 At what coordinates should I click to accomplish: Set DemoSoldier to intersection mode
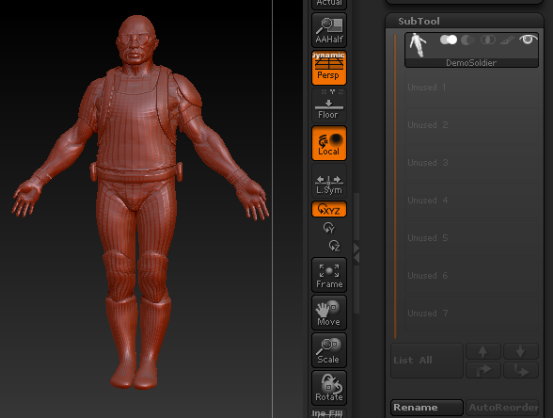(488, 40)
